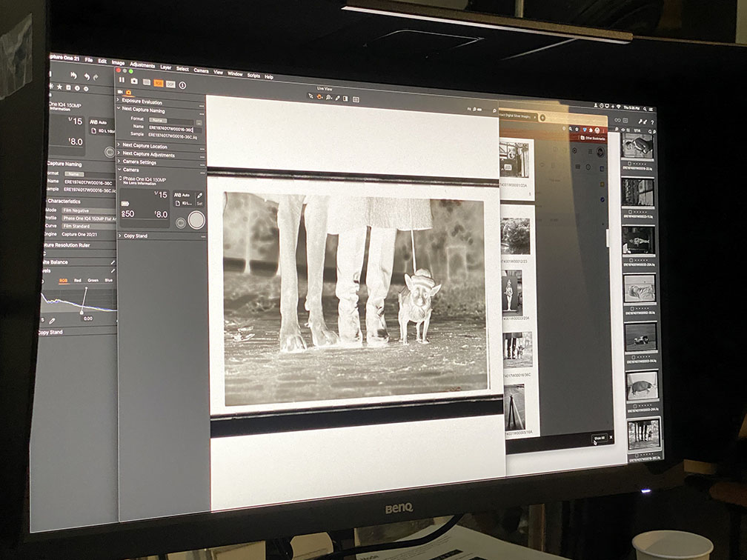Viewport: 747px width, 560px height.
Task: Toggle the grid overlay icon in Live View
Action: tap(356, 99)
